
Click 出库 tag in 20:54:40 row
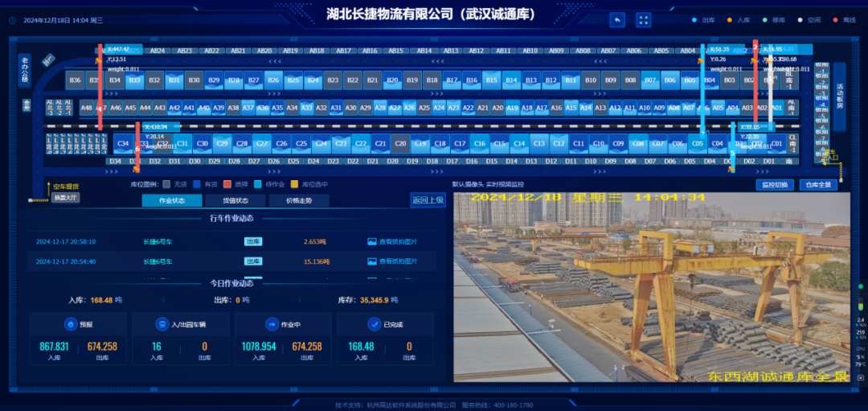point(253,261)
